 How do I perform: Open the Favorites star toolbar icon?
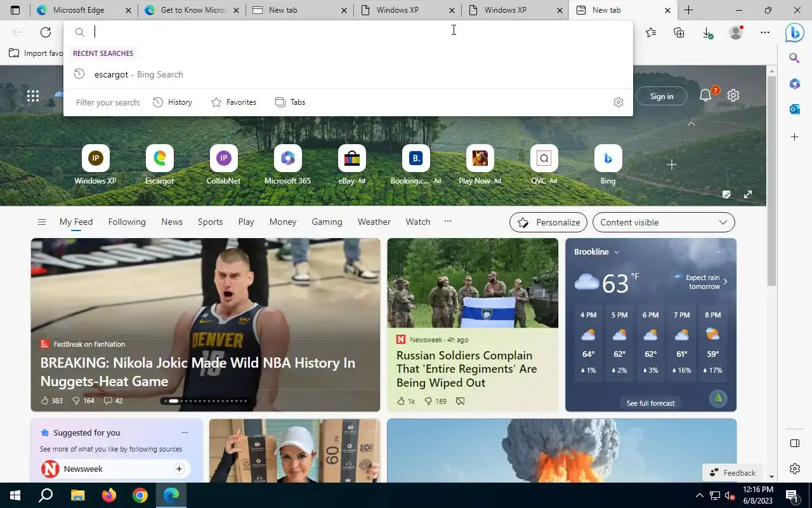(x=651, y=32)
